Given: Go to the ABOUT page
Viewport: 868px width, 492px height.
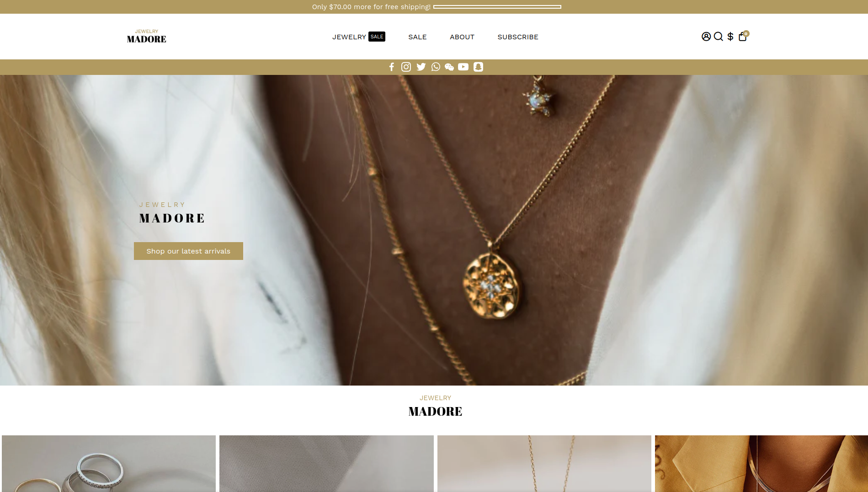Looking at the screenshot, I should (462, 37).
